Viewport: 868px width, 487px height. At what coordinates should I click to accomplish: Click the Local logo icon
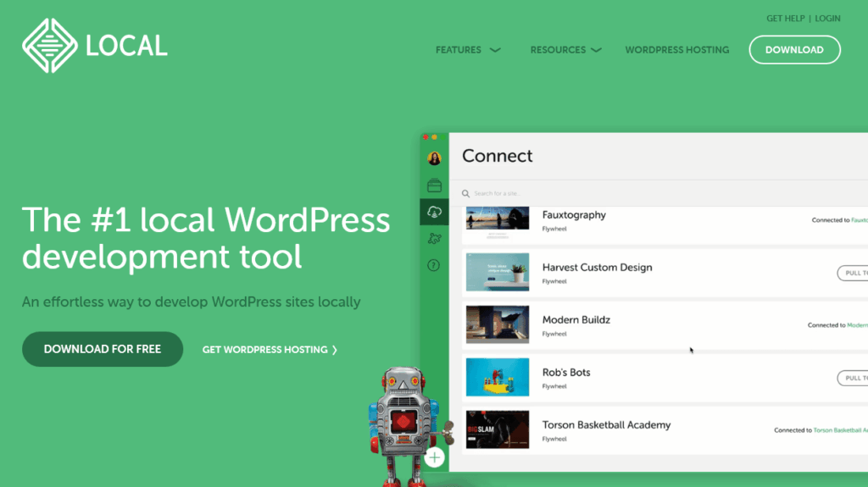[x=50, y=46]
